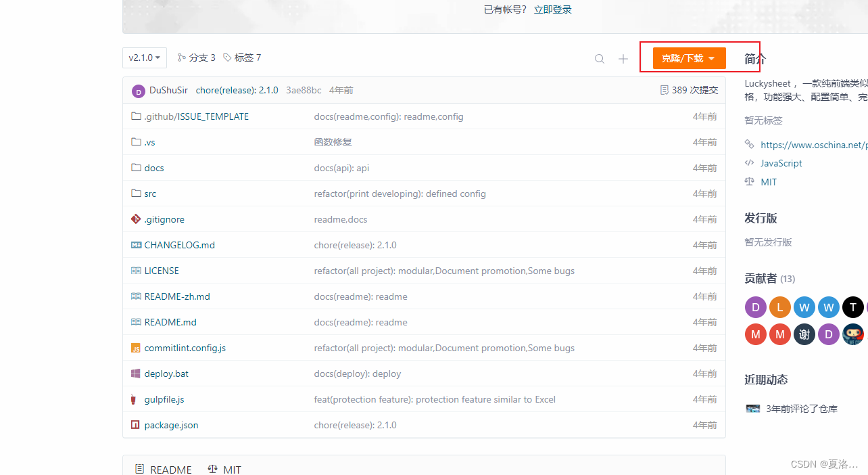Open the file search magnifier icon

click(599, 58)
